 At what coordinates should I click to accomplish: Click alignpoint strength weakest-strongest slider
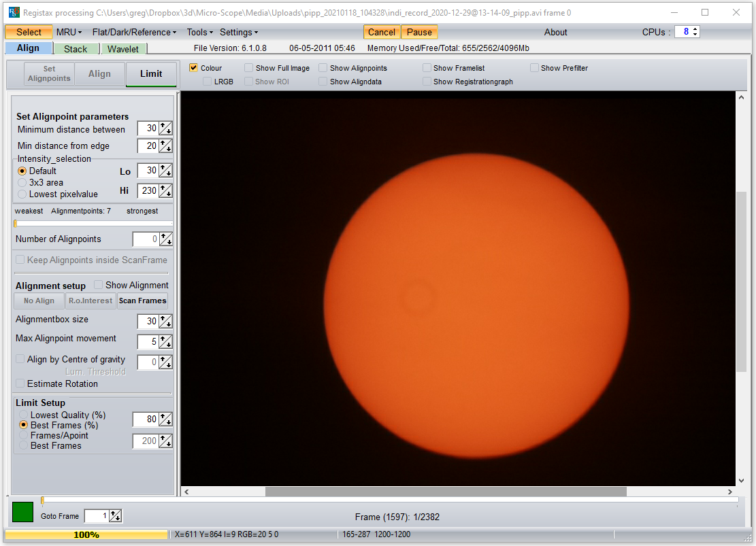(93, 223)
